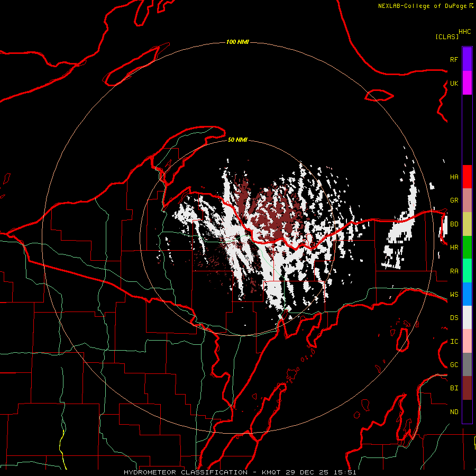Click the RA mint-green legend swatch
Viewport: 476px width, 476px height.
pyautogui.click(x=467, y=271)
